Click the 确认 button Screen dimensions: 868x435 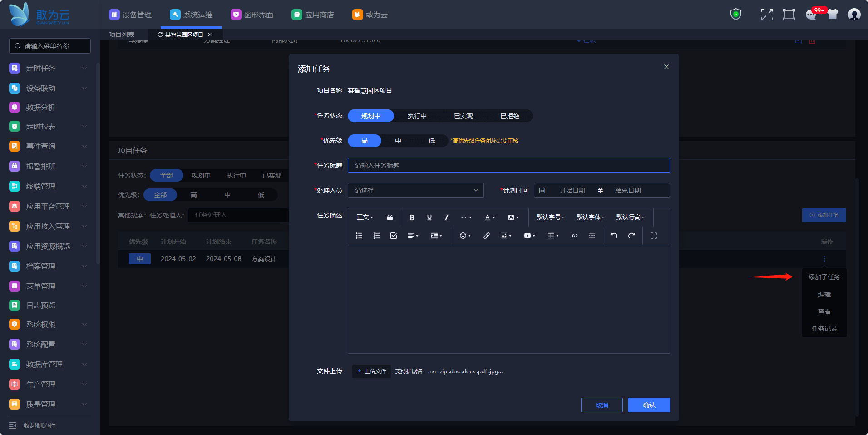649,405
